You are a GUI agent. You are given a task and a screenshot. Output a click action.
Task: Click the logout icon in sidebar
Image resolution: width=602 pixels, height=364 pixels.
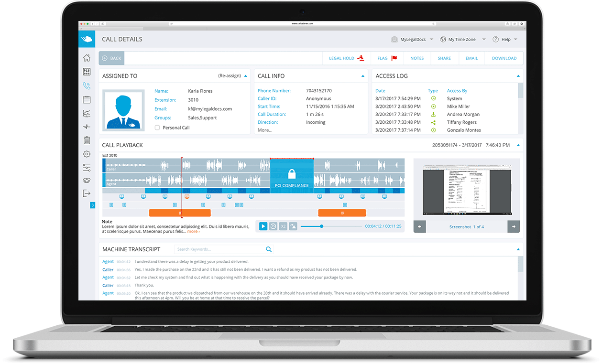(87, 193)
